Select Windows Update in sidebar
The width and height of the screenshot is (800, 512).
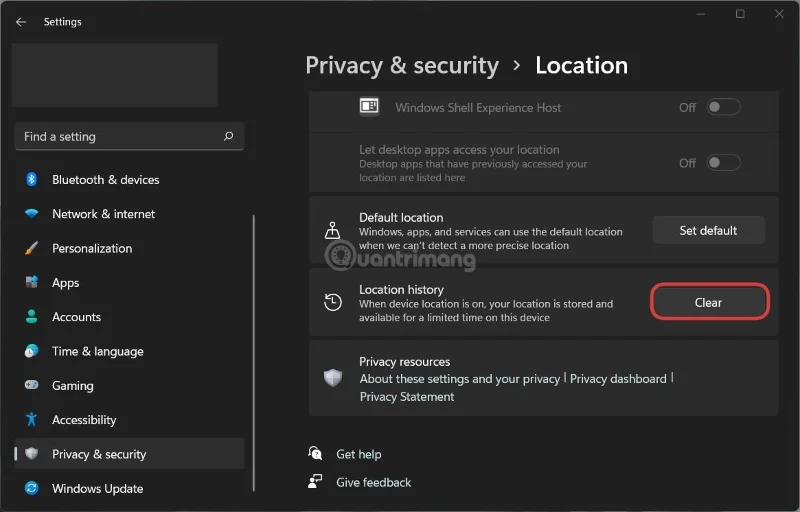pyautogui.click(x=130, y=488)
